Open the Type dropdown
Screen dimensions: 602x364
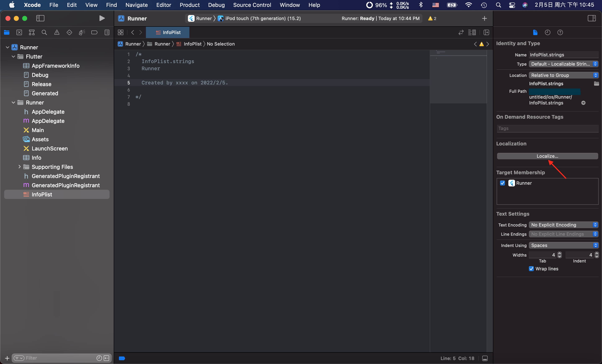click(x=564, y=64)
